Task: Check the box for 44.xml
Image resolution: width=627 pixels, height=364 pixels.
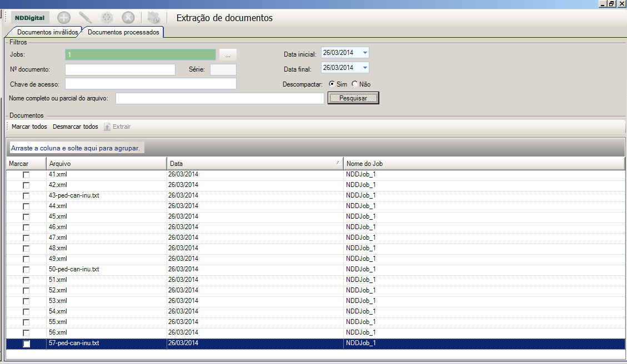Action: pyautogui.click(x=26, y=206)
